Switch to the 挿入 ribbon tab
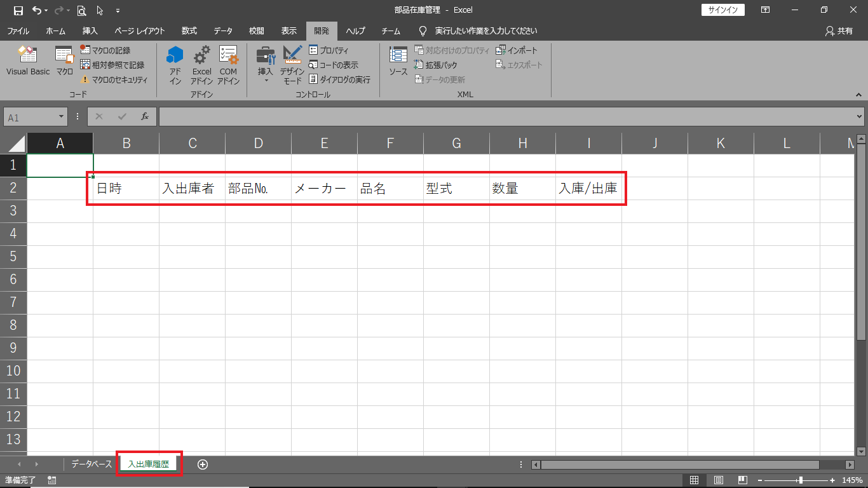This screenshot has height=488, width=868. coord(90,30)
